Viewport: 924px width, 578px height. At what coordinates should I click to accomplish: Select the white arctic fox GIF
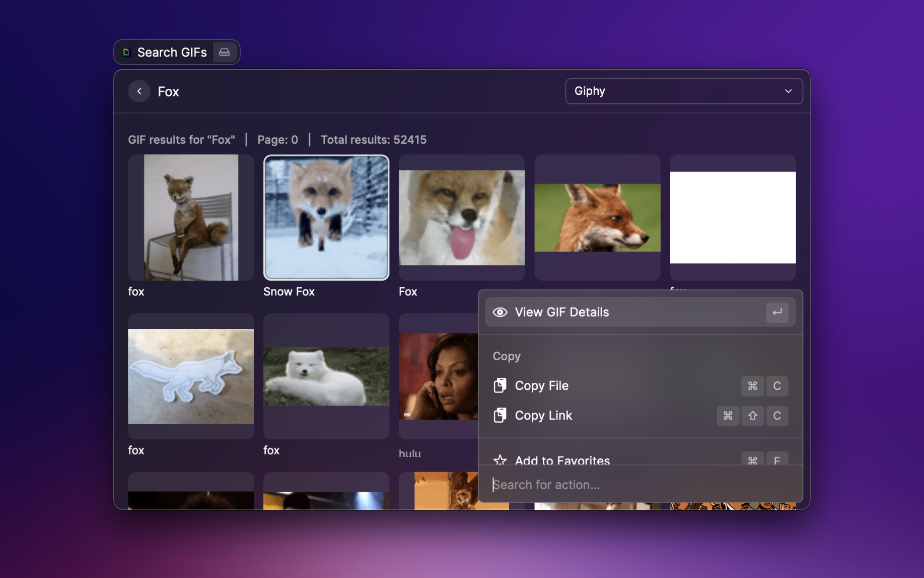tap(326, 376)
